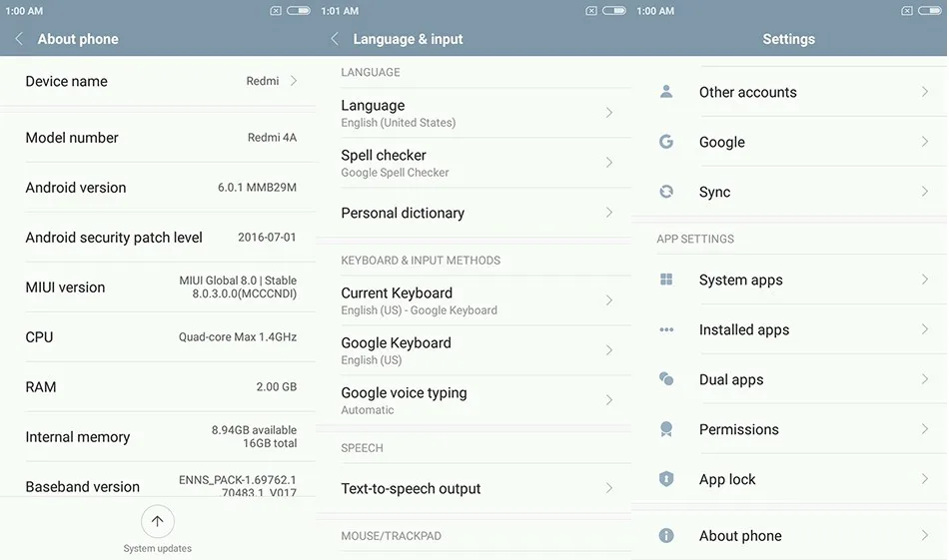This screenshot has width=949, height=560.
Task: Open Text-to-speech output
Action: click(x=474, y=488)
